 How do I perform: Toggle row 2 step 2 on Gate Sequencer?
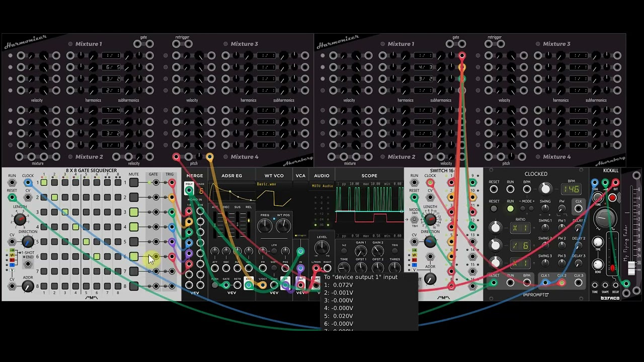pos(54,197)
